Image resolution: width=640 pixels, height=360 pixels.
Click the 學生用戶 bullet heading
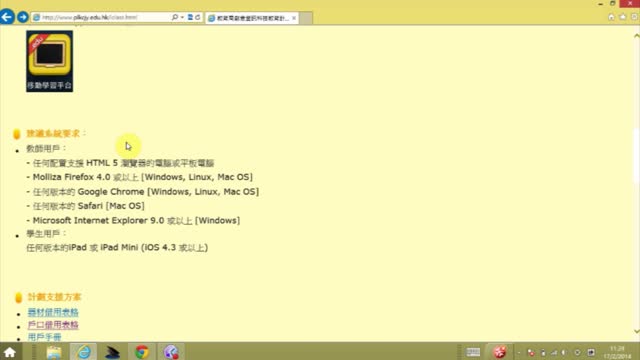[46, 233]
